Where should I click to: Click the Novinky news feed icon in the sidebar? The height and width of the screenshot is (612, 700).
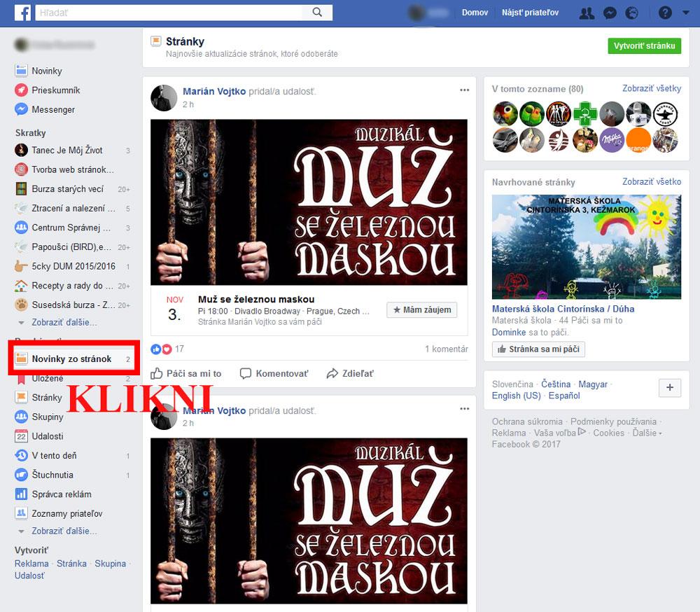click(x=21, y=71)
